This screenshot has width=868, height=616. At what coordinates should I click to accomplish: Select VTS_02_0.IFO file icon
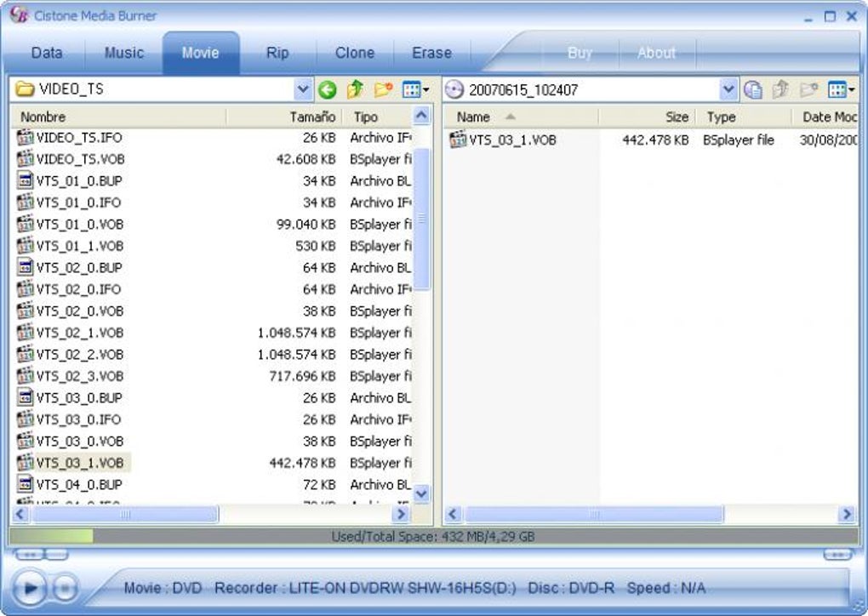pyautogui.click(x=25, y=289)
